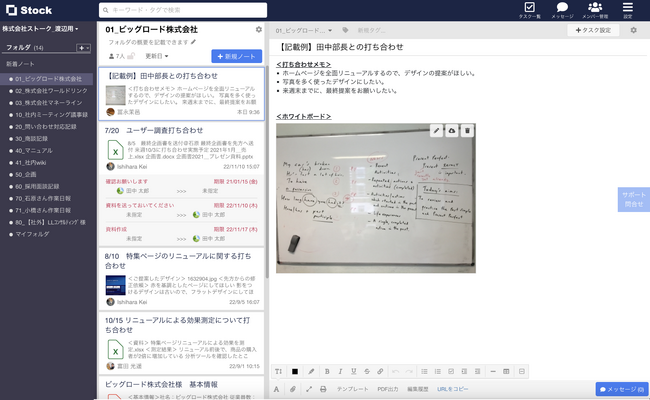Click the 新規タグ tag input field
The width and height of the screenshot is (650, 400).
tap(371, 30)
